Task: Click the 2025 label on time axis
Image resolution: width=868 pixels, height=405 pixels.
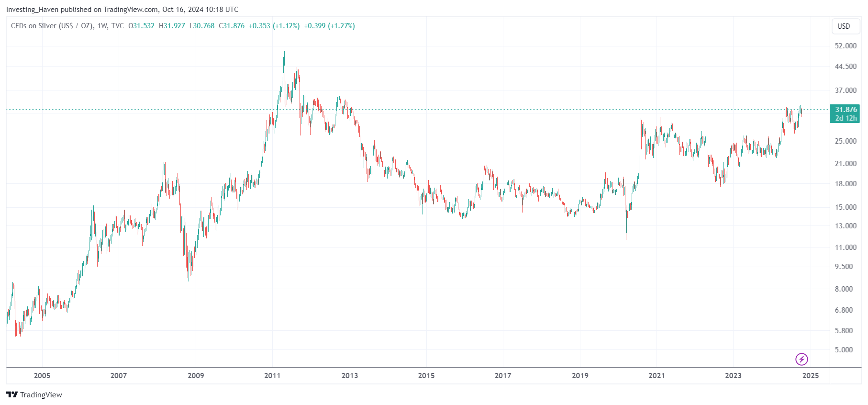Action: [811, 376]
